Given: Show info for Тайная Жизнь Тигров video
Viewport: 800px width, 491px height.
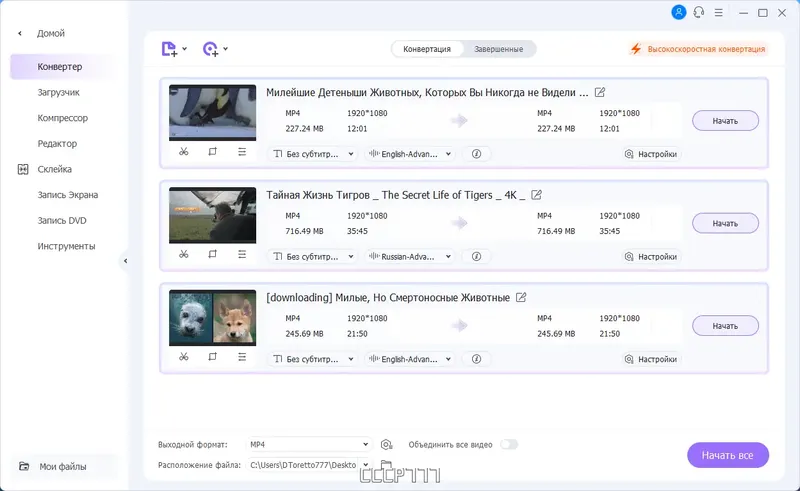Looking at the screenshot, I should pyautogui.click(x=476, y=256).
